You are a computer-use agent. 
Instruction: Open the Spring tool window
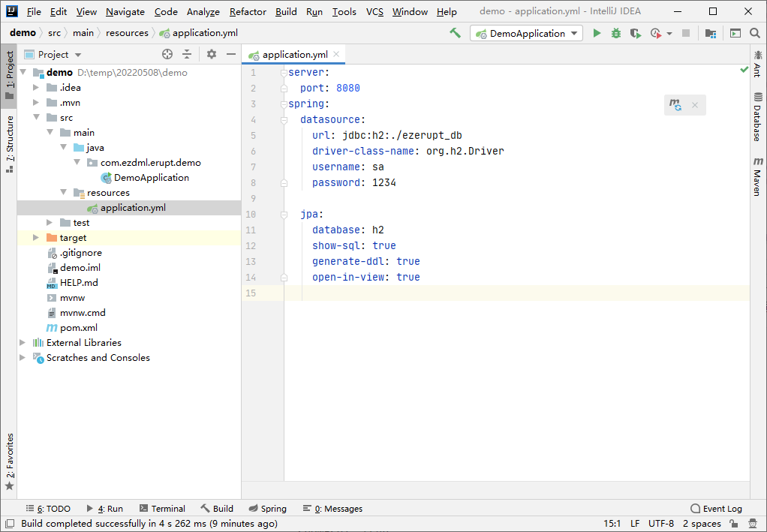[268, 509]
